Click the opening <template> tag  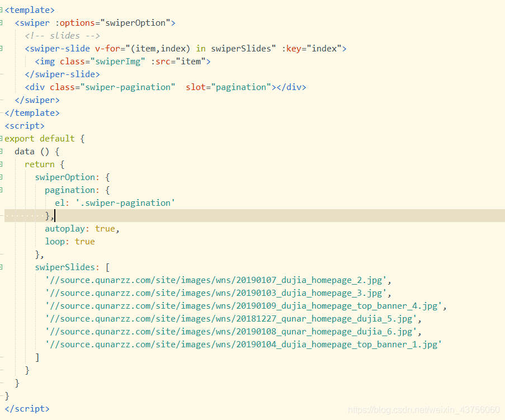(30, 10)
